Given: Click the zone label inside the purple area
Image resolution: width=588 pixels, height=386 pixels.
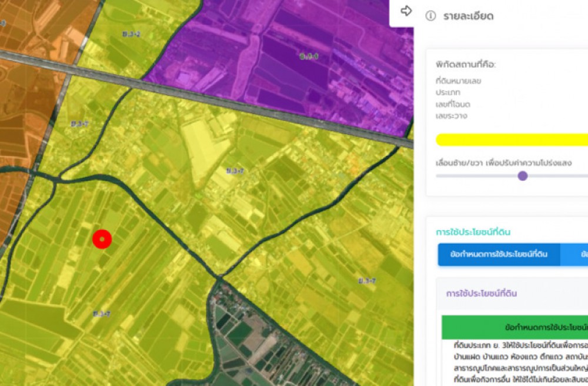Looking at the screenshot, I should point(309,56).
